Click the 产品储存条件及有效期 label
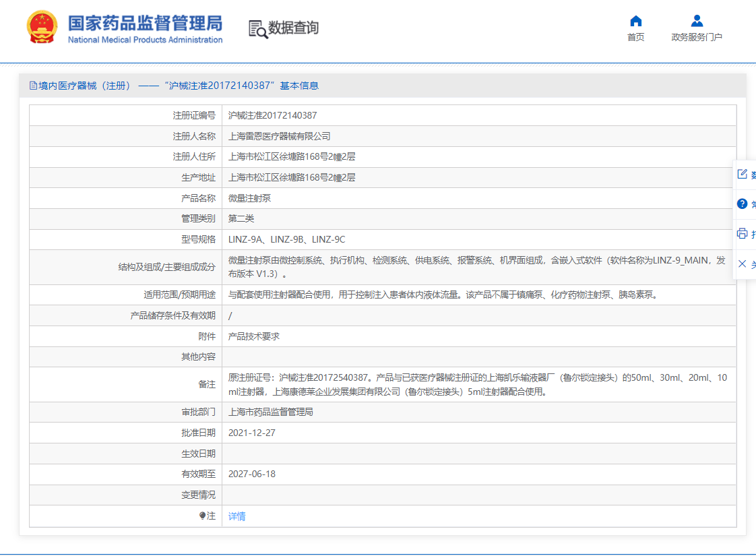The width and height of the screenshot is (756, 556). pyautogui.click(x=172, y=315)
